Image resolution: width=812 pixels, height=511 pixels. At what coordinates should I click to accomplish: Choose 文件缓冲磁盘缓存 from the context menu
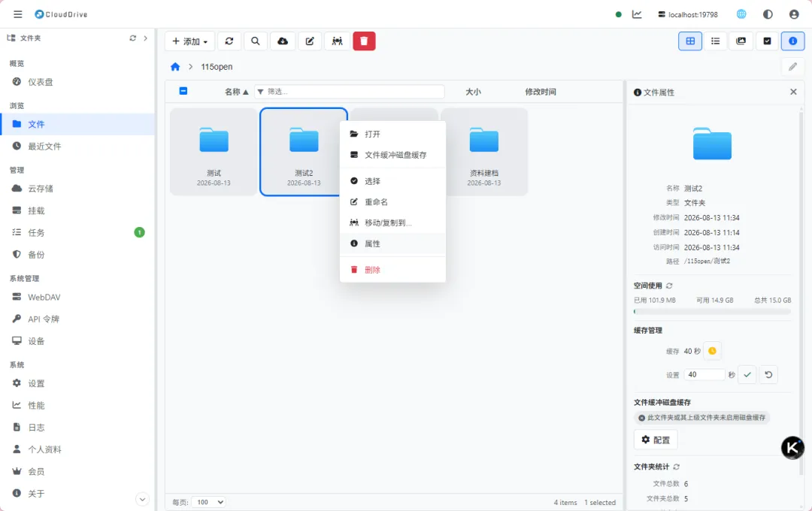(x=392, y=155)
